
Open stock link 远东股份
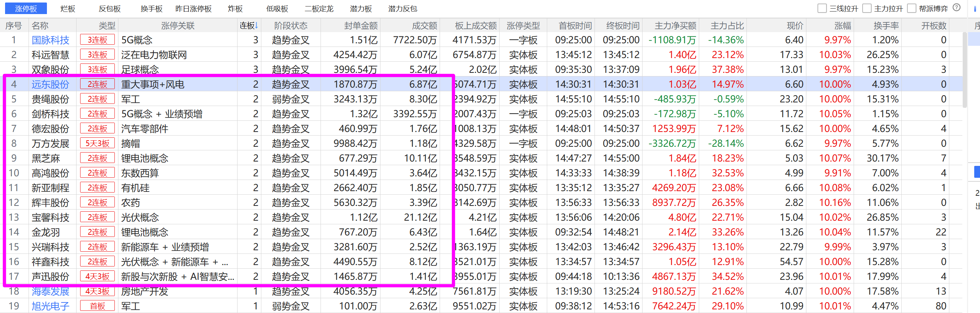50,84
